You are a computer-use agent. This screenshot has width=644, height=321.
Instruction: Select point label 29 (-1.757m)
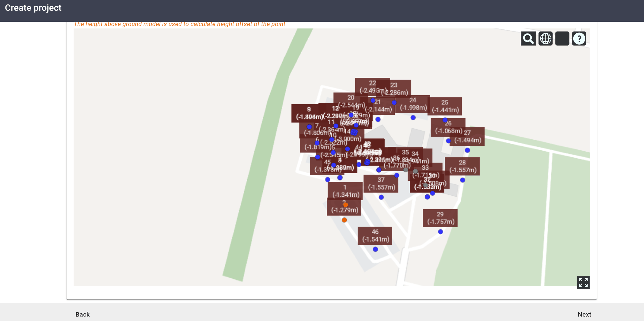440,218
